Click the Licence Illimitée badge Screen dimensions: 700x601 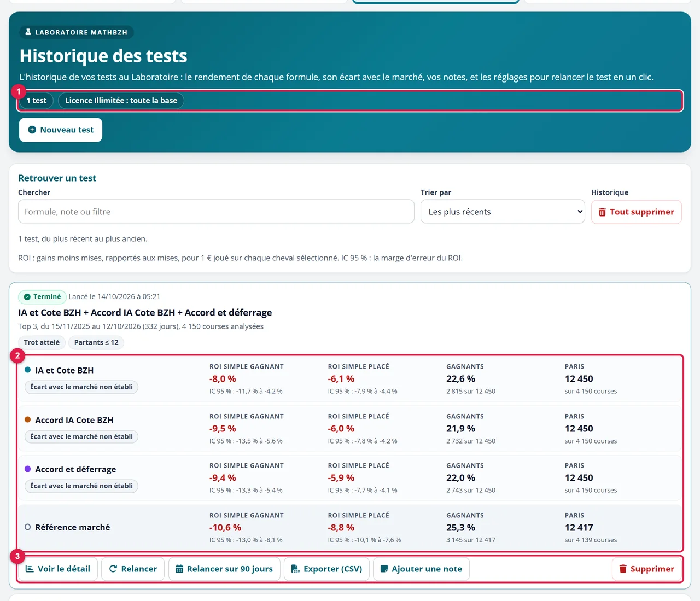tap(121, 101)
